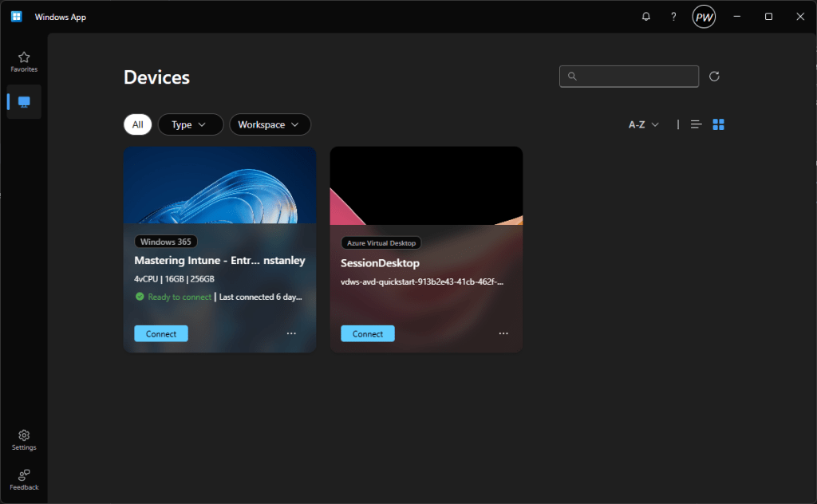Image resolution: width=817 pixels, height=504 pixels.
Task: Select the All filter pill
Action: [137, 124]
